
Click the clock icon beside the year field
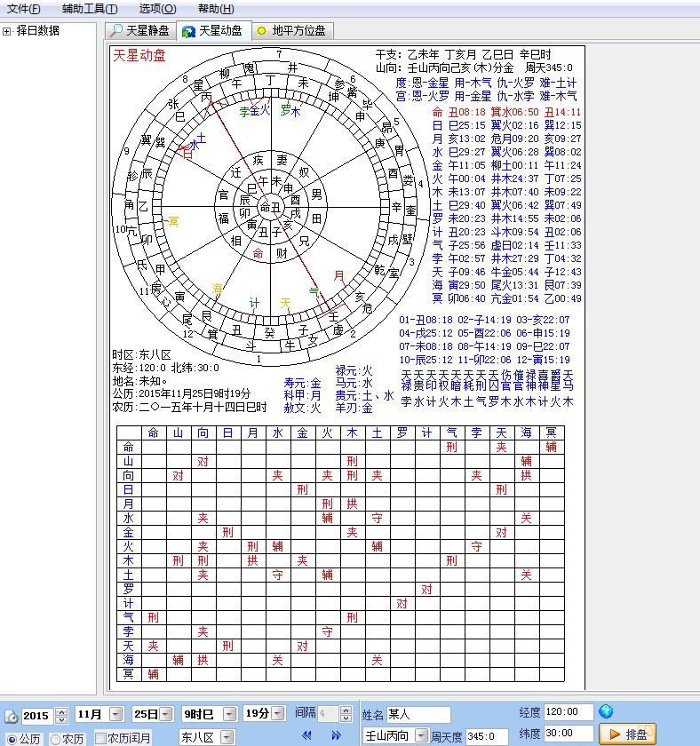pos(12,717)
